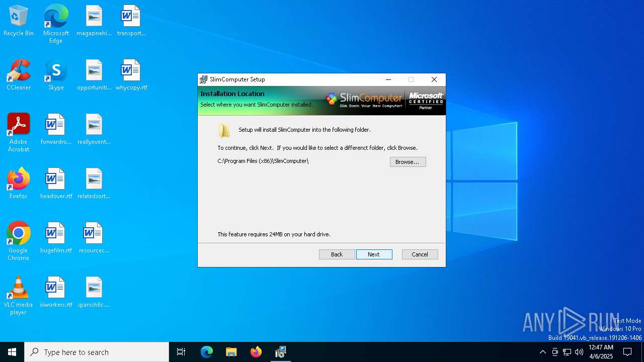Click the meet-now tray icon
Viewport: 644px width, 362px height.
[x=555, y=352]
